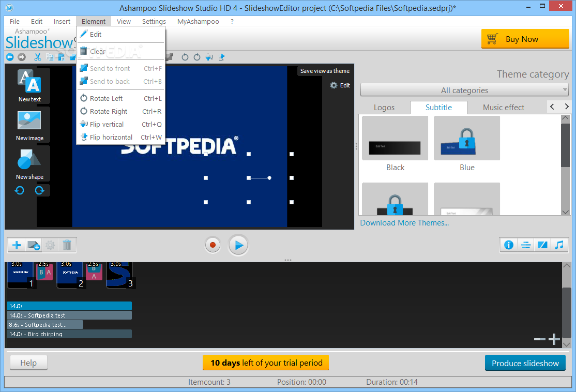This screenshot has height=392, width=576.
Task: Zoom out timeline with minus icon
Action: click(x=540, y=339)
